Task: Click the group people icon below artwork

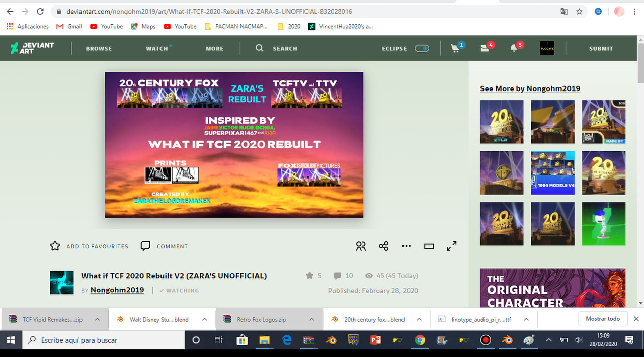Action: pos(361,246)
